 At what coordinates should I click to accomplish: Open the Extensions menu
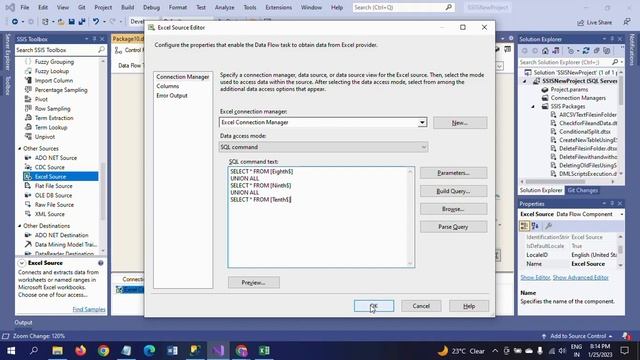pos(278,7)
